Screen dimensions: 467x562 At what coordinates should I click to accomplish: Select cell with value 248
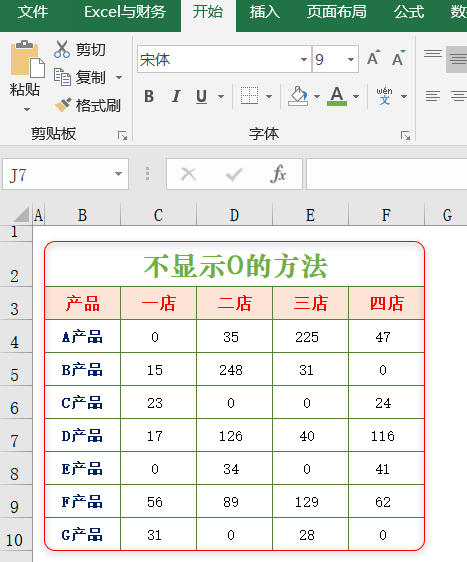point(234,369)
